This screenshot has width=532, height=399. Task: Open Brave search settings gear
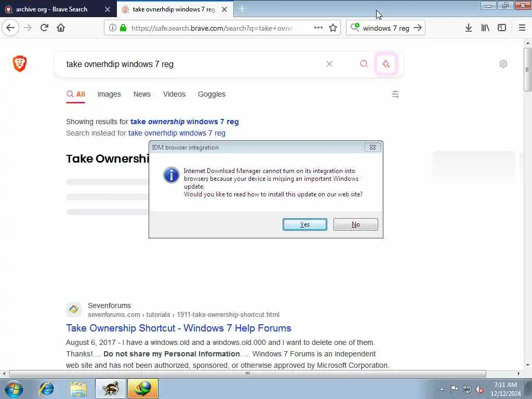point(503,64)
